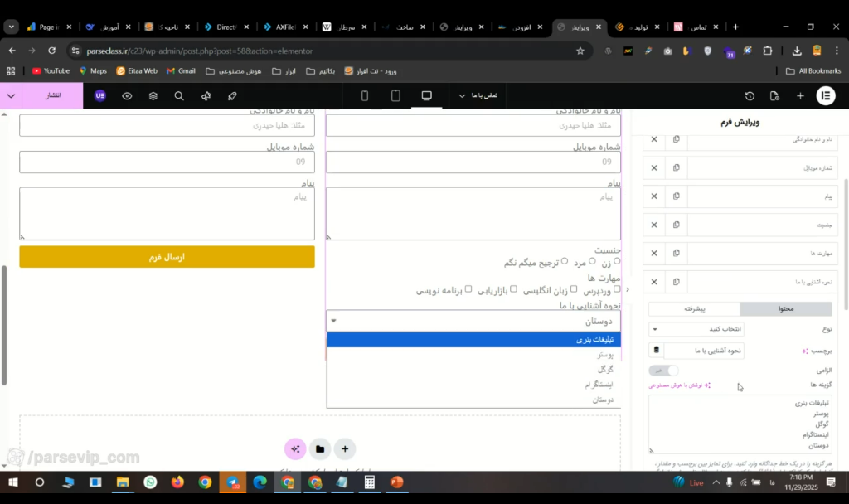The height and width of the screenshot is (504, 849).
Task: Click the انتشار publish button
Action: click(x=53, y=96)
